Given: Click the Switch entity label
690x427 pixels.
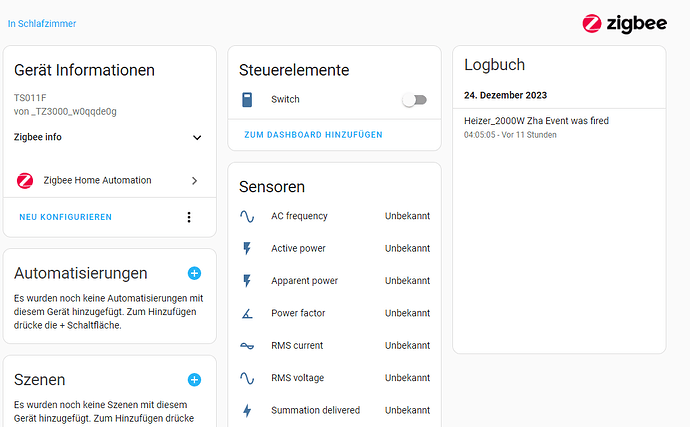Looking at the screenshot, I should point(285,99).
